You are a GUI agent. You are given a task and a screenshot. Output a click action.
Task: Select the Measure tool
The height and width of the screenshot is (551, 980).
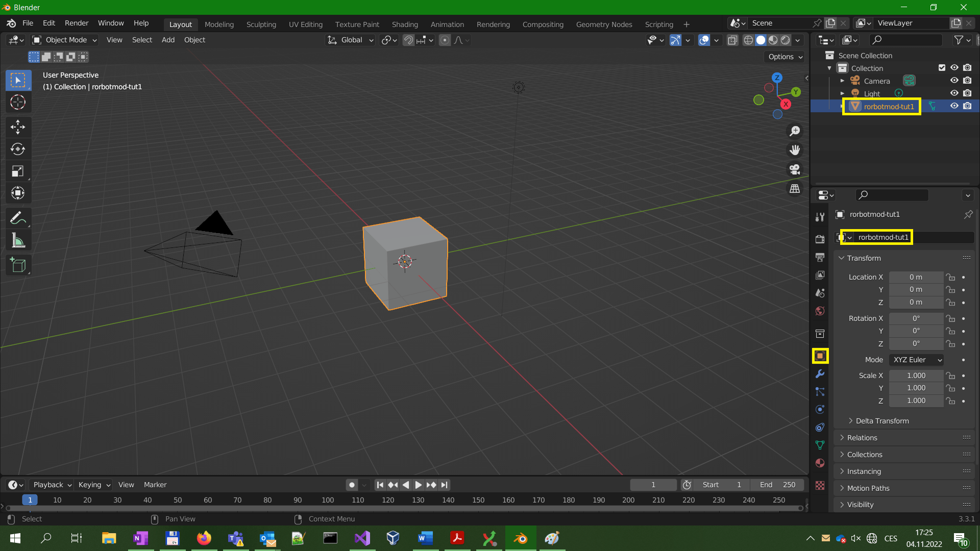tap(18, 240)
